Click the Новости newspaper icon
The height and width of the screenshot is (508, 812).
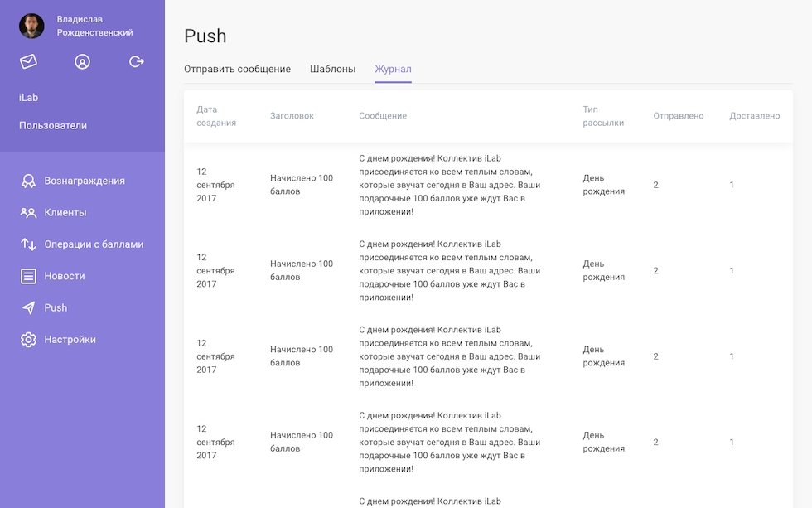coord(29,276)
